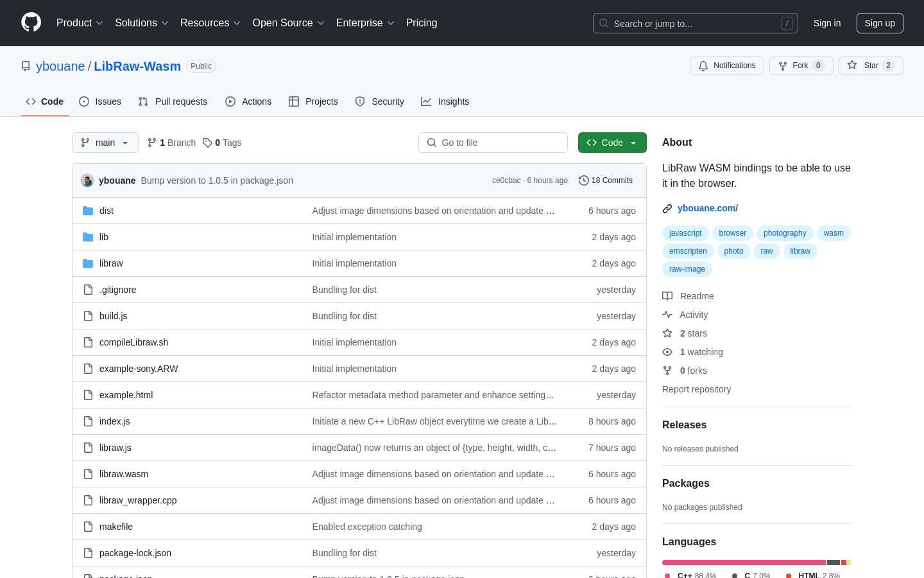Expand the Solutions menu

click(x=142, y=23)
